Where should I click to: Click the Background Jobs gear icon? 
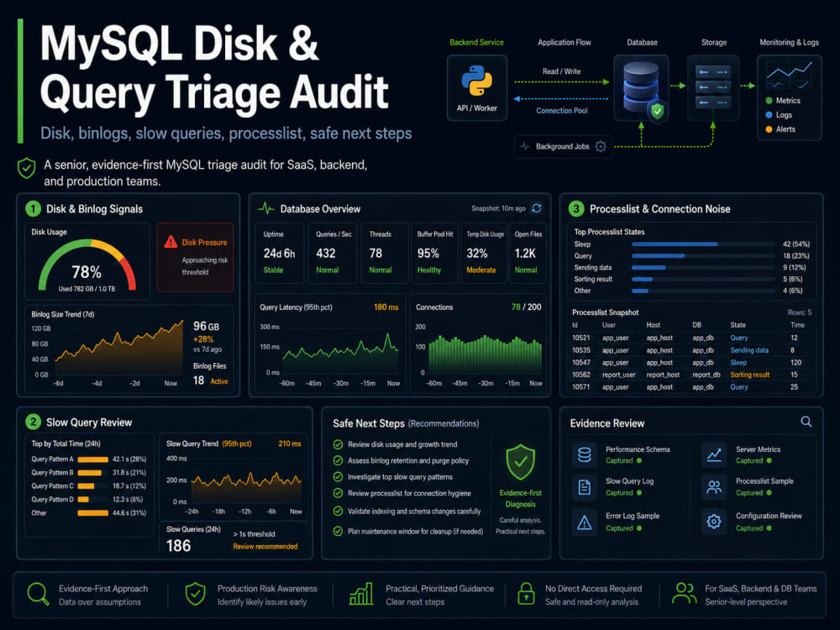(x=601, y=146)
